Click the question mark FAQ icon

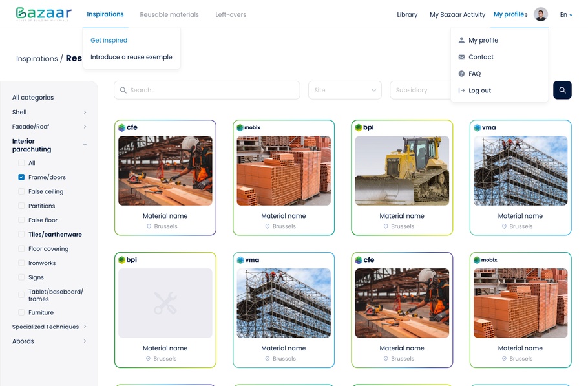click(x=461, y=74)
